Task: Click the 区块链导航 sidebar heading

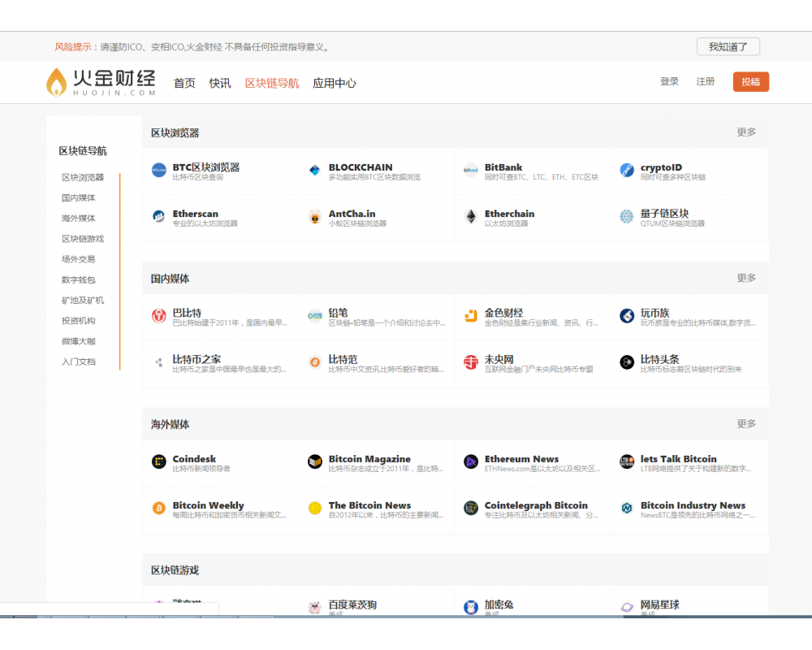Action: [83, 151]
